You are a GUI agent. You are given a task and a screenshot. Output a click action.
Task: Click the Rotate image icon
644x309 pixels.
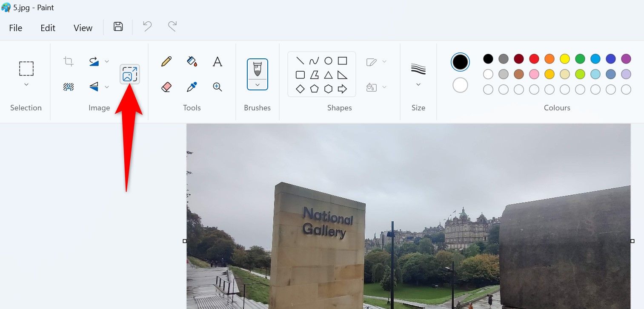point(94,61)
